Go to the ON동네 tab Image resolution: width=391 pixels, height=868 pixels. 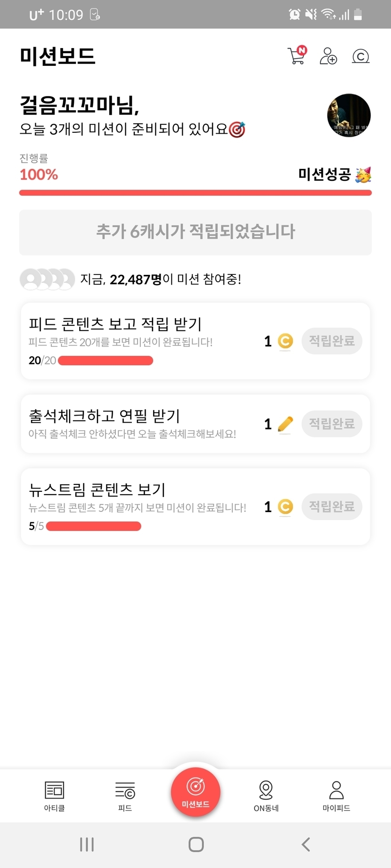266,796
